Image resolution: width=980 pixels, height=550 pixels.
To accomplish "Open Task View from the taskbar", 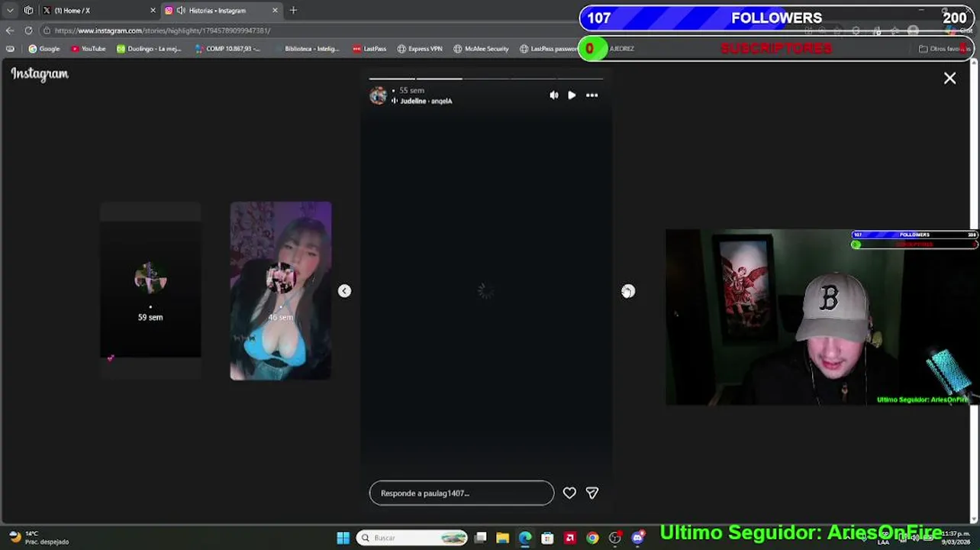I will pos(480,538).
